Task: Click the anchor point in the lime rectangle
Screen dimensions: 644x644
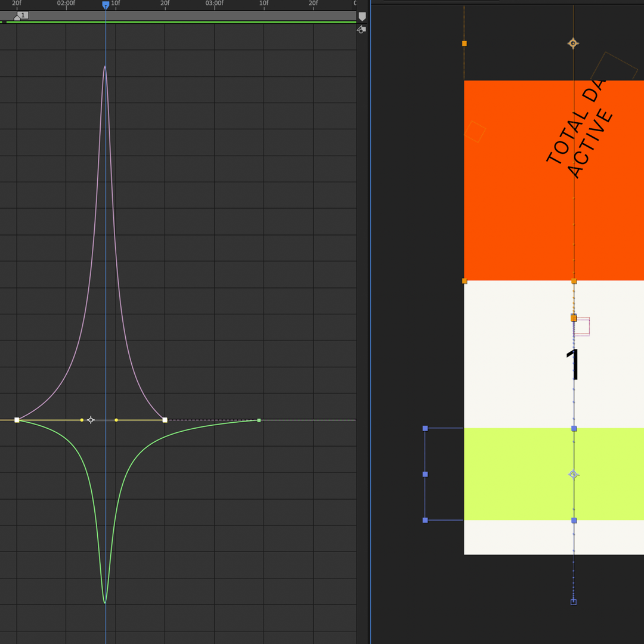Action: tap(574, 475)
